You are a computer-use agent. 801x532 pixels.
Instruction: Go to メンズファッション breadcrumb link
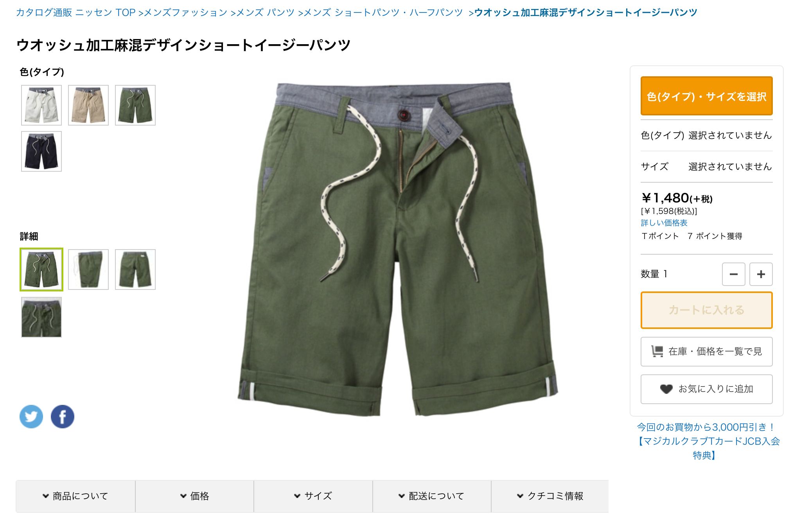[186, 13]
